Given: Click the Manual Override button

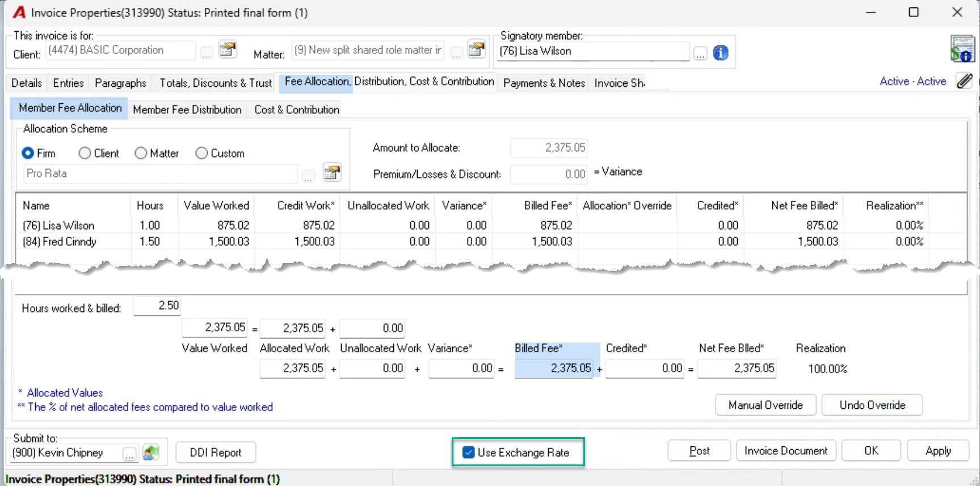Looking at the screenshot, I should point(766,405).
